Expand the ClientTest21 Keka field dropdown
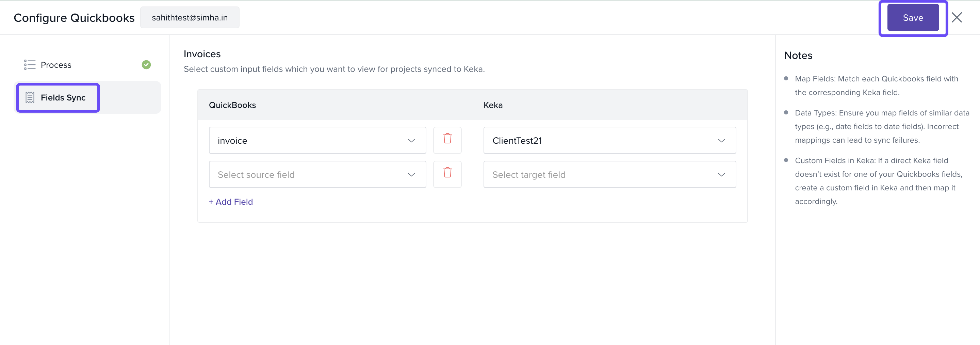Screen dimensions: 980x345 [609, 141]
